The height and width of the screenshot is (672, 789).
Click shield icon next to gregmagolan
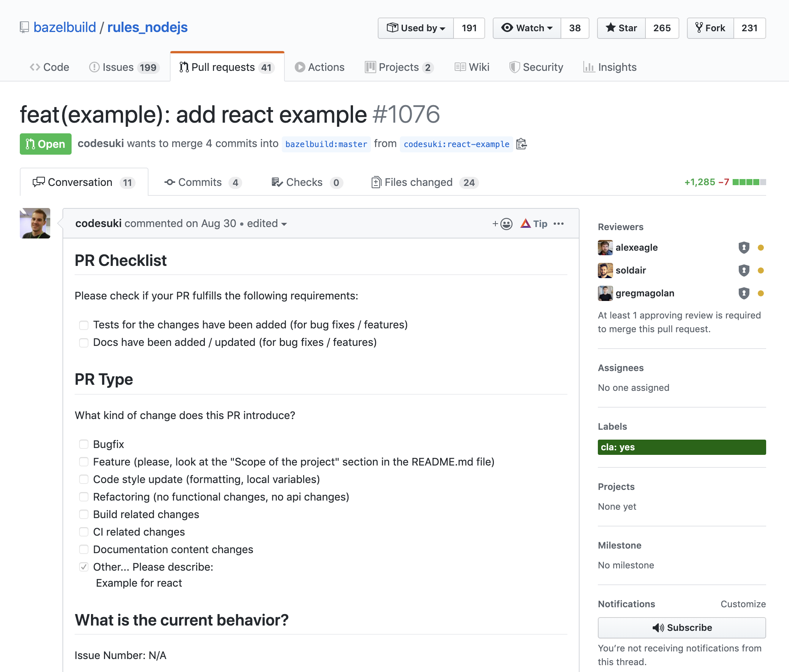(x=744, y=293)
